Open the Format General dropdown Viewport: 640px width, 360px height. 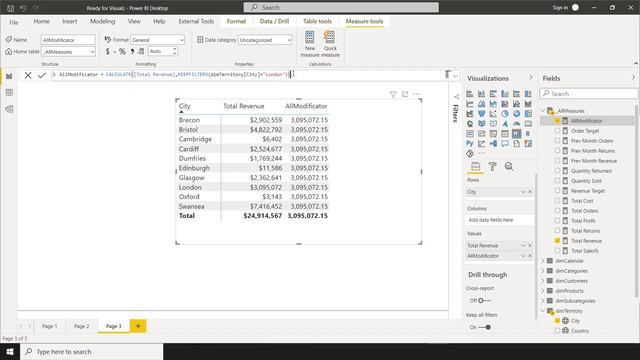tap(182, 40)
